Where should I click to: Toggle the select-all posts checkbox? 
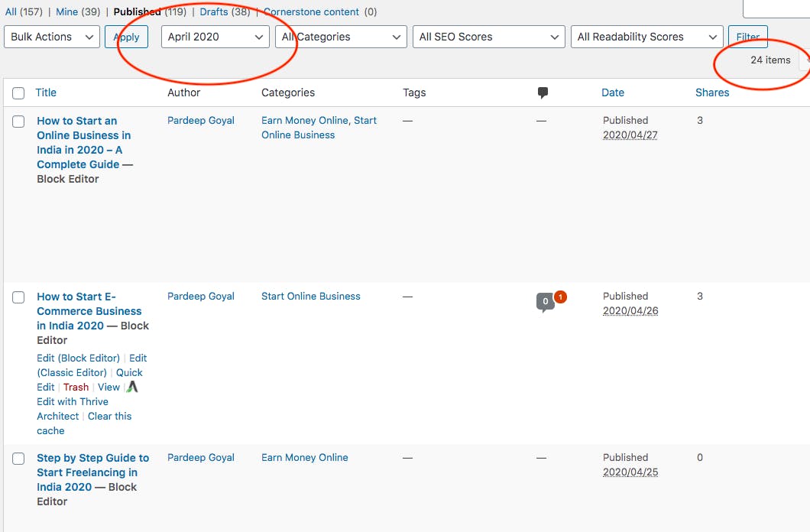pyautogui.click(x=18, y=93)
